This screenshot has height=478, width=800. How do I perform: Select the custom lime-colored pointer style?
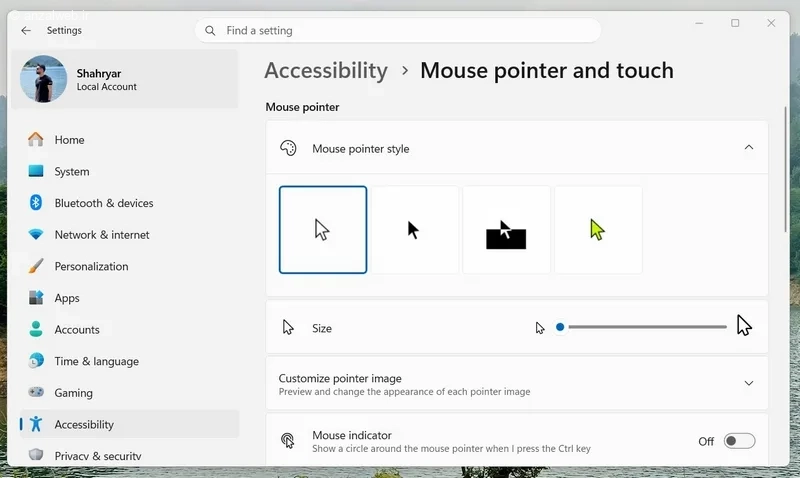click(x=598, y=230)
